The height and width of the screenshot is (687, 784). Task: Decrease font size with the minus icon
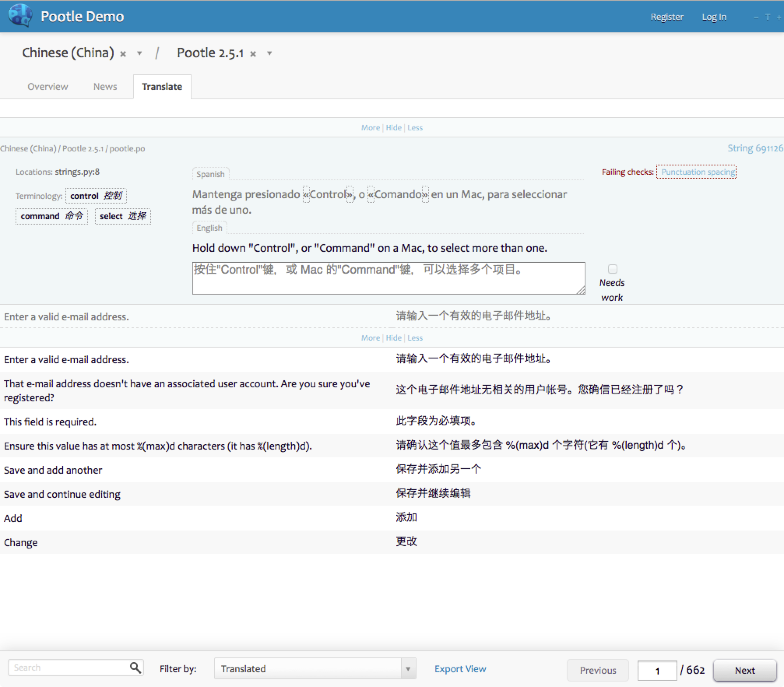pos(756,17)
